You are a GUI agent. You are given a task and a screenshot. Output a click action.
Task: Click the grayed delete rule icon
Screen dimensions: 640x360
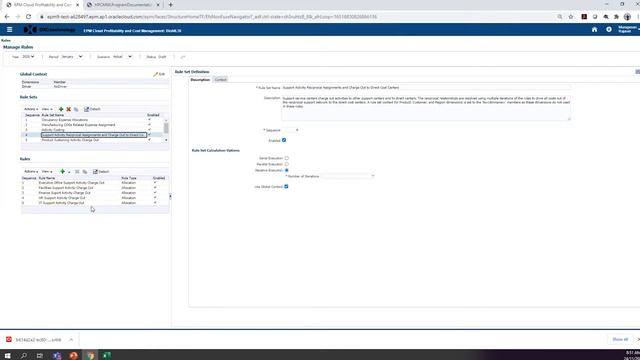pos(77,171)
